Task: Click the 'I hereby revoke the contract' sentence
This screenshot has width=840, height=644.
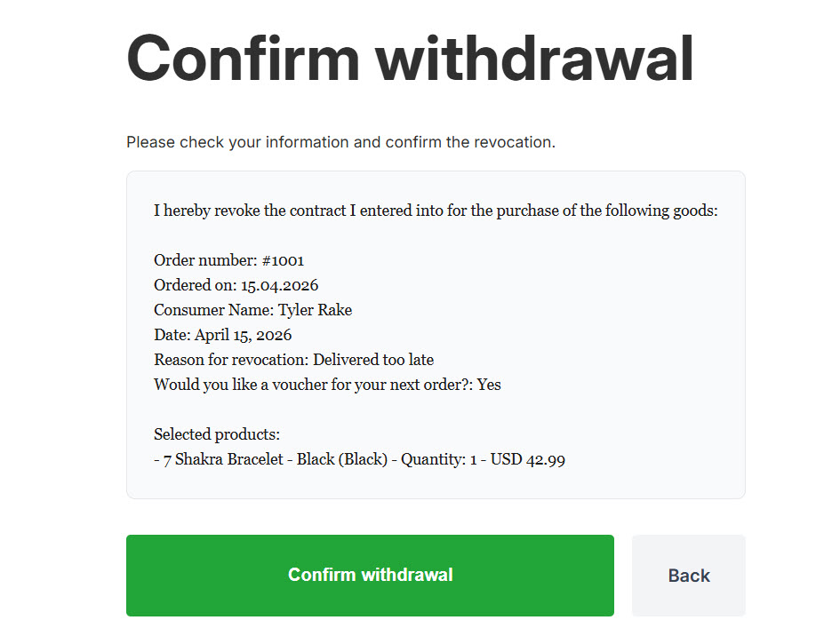Action: [x=436, y=211]
